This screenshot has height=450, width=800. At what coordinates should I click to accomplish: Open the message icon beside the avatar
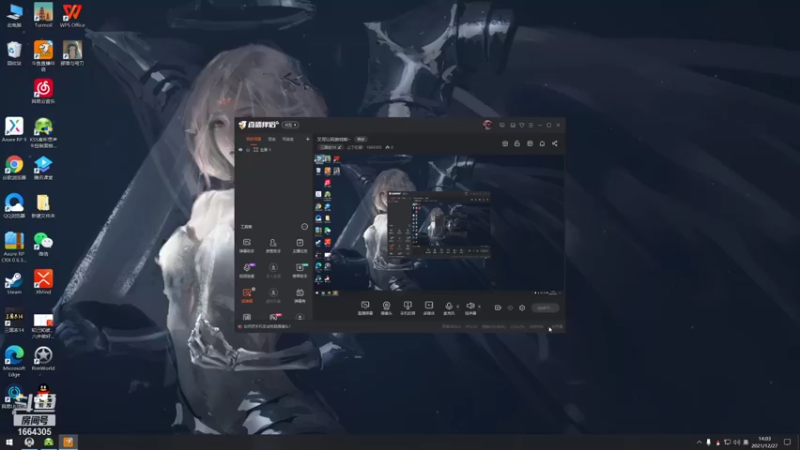[502, 125]
